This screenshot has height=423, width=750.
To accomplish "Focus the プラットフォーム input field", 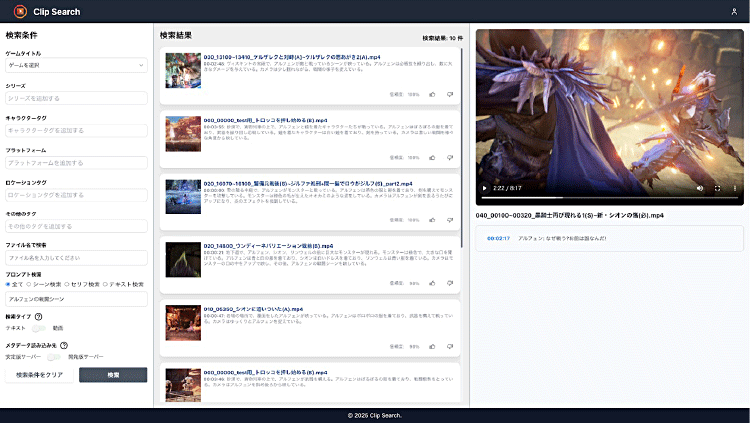I will point(77,163).
